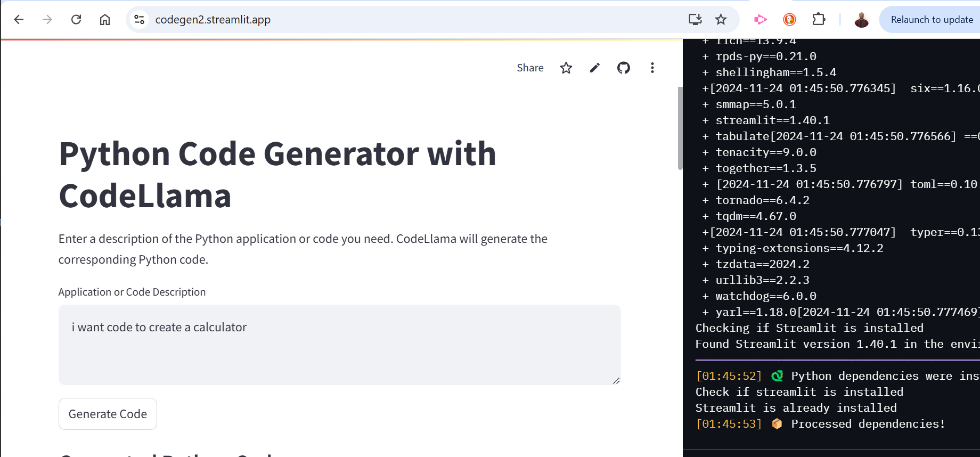Open the browser home page
This screenshot has width=980, height=457.
tap(105, 20)
